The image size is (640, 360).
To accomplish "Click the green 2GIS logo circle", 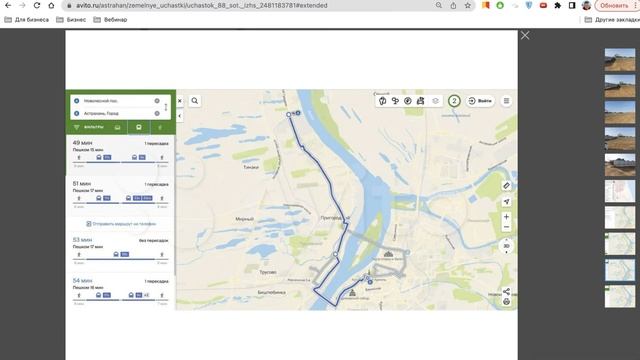I will 454,101.
